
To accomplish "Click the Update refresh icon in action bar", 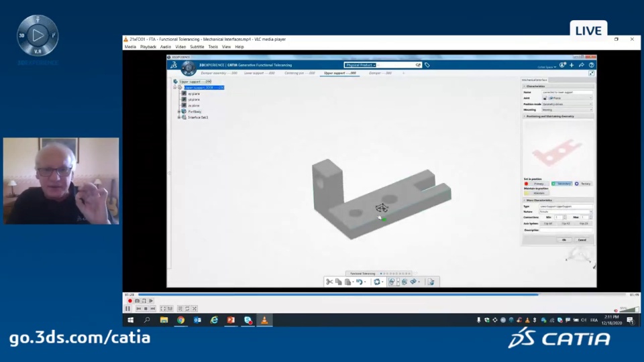I will (x=376, y=282).
